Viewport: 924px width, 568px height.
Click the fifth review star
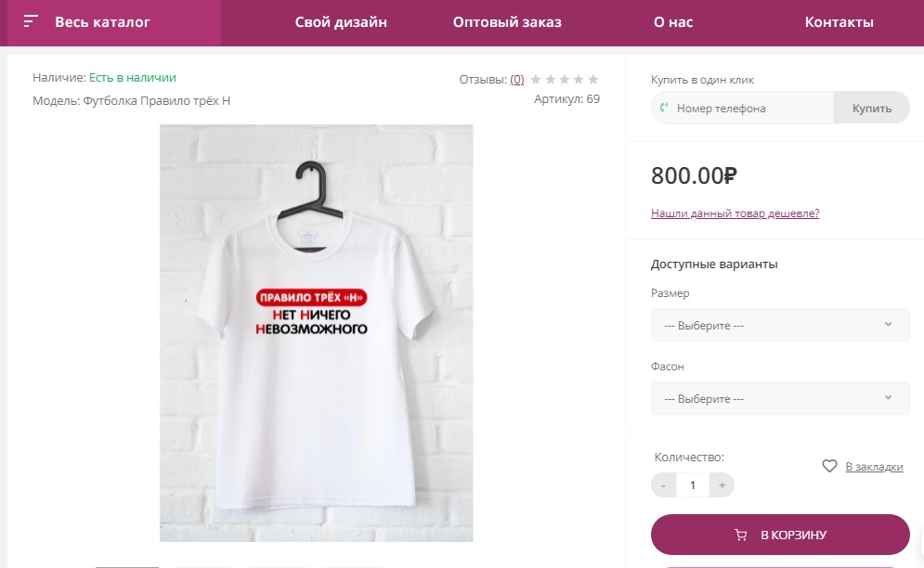click(x=593, y=80)
